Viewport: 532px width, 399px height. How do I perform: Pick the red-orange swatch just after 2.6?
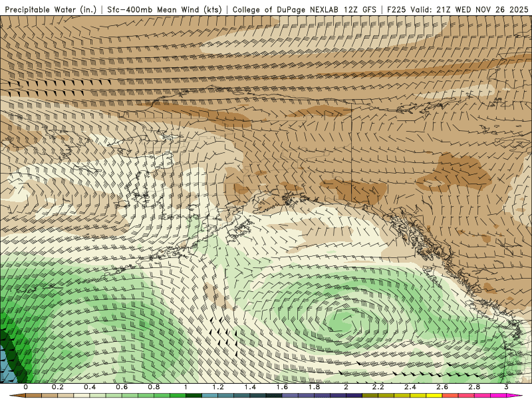450,396
